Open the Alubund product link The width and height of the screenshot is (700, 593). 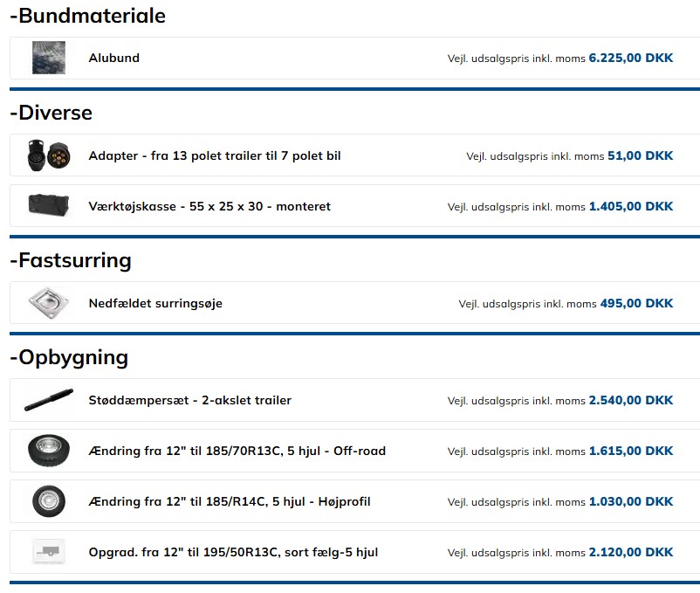113,59
